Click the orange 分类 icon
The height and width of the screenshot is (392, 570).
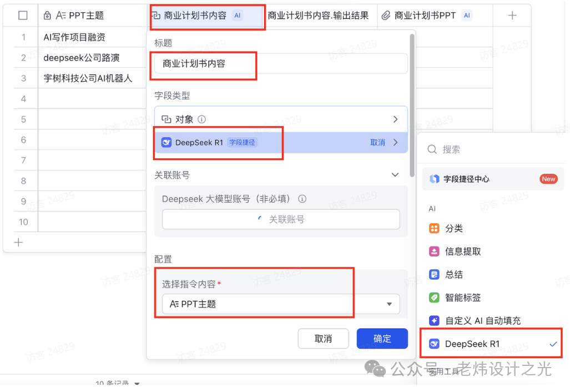(x=434, y=228)
